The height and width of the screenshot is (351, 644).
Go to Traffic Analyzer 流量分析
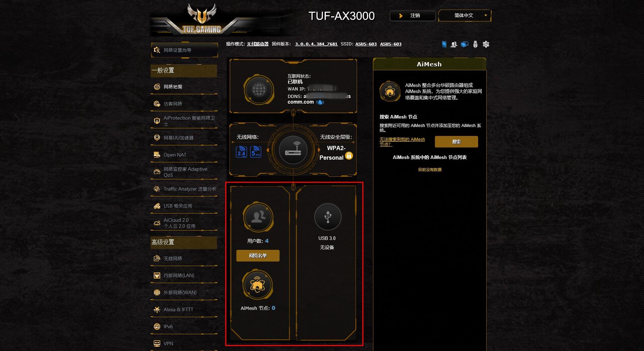(x=184, y=189)
